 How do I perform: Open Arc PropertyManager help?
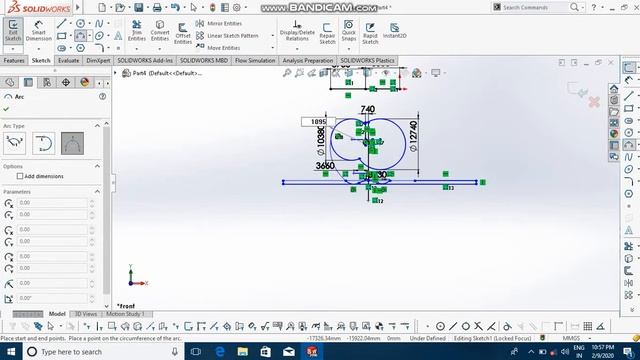(x=102, y=96)
